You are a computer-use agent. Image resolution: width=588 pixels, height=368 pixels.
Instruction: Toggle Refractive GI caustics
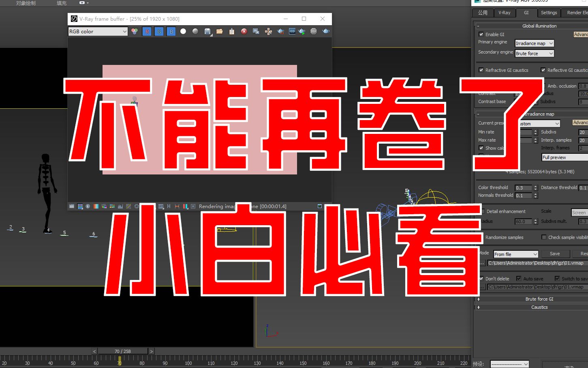[x=481, y=70]
